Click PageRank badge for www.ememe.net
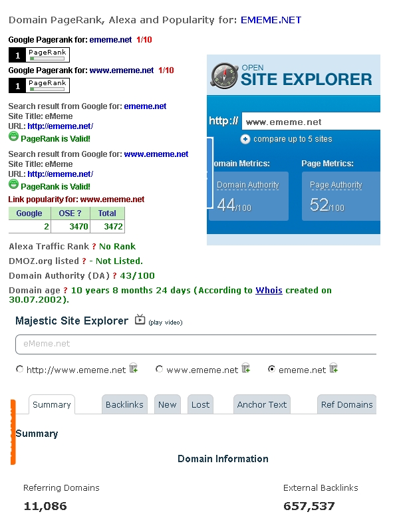The image size is (399, 532). (39, 86)
